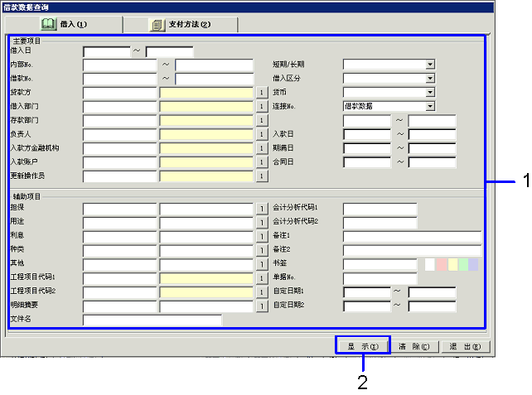Expand the 货币 dropdown

(430, 92)
